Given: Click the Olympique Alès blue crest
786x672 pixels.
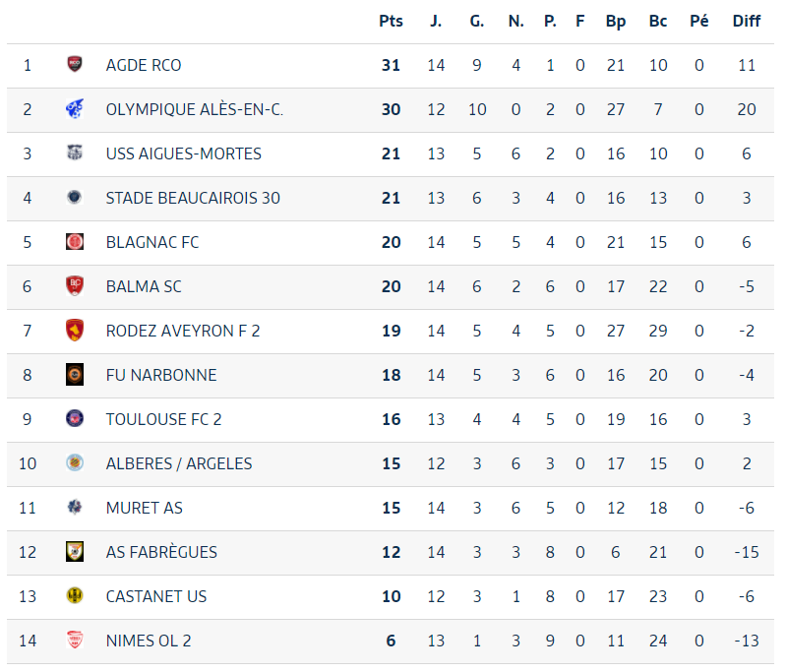Looking at the screenshot, I should point(75,108).
